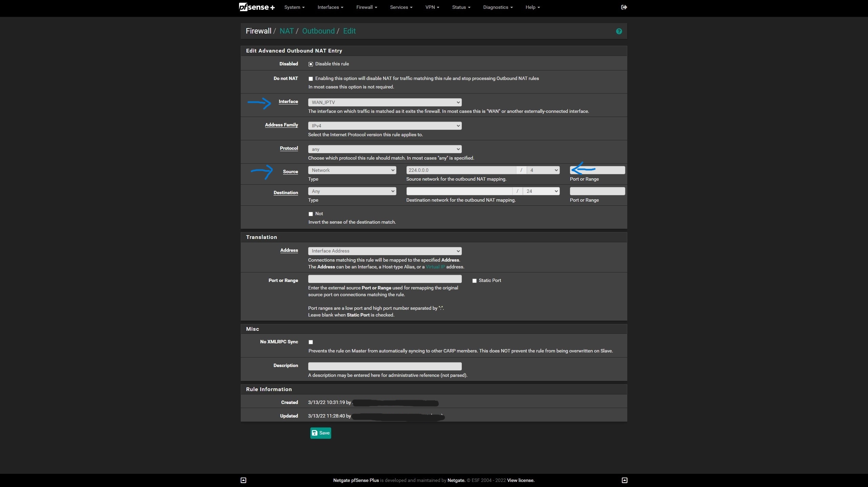868x487 pixels.
Task: Click the logout icon in the navbar
Action: click(x=624, y=7)
